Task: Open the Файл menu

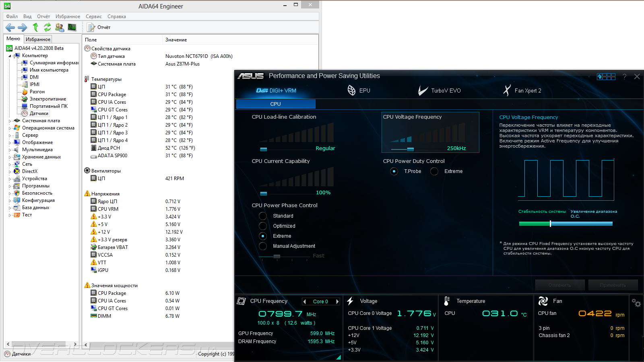Action: pos(12,16)
